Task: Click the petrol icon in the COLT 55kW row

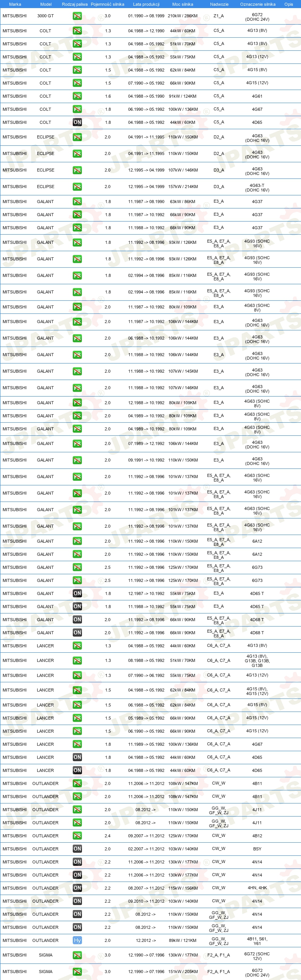Action: coord(77,57)
